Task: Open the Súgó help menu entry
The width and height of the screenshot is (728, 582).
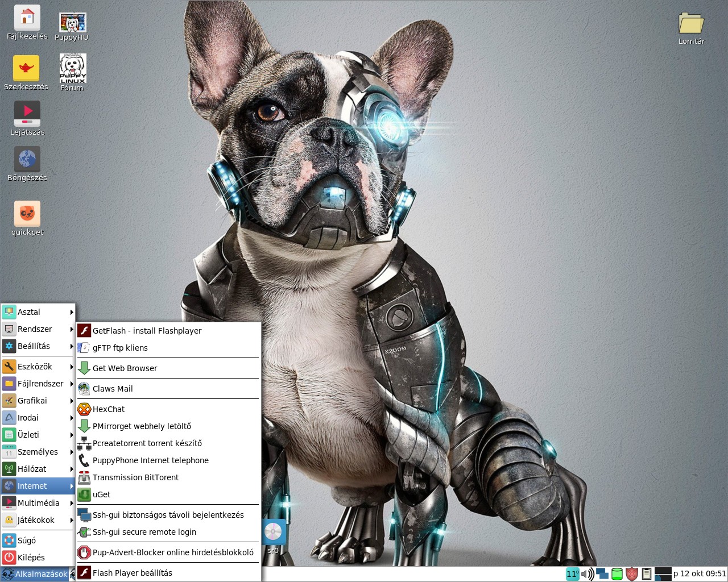Action: 38,541
